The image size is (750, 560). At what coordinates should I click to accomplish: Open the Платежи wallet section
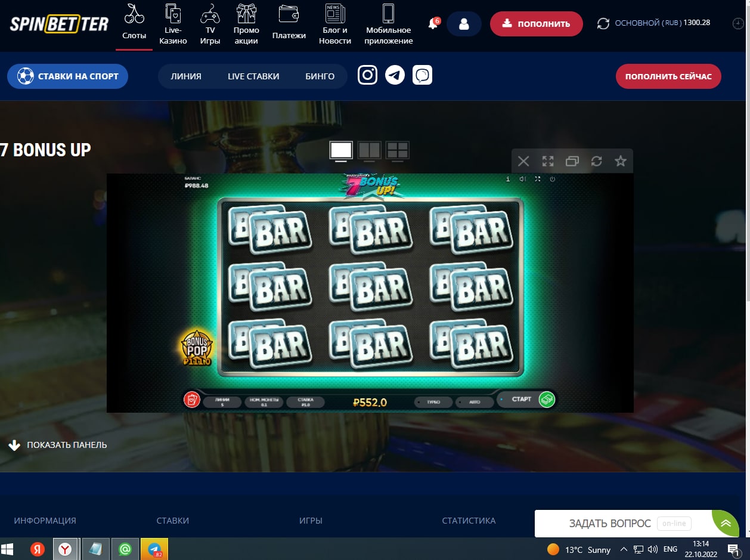coord(289,22)
